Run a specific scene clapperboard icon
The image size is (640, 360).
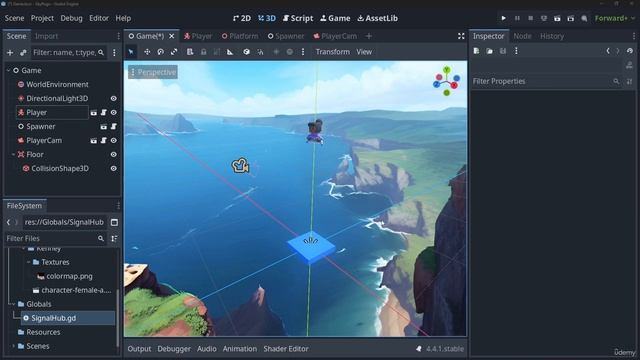[571, 18]
